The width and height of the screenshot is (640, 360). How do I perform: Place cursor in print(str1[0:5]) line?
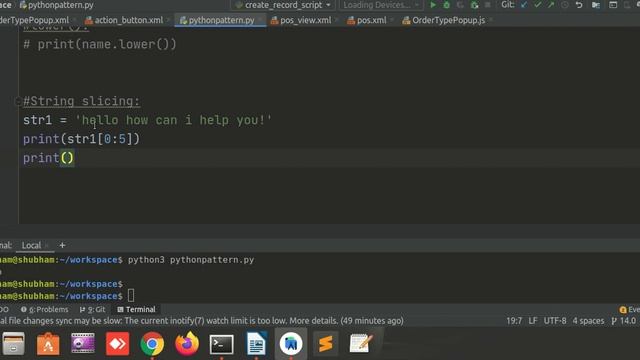coord(81,139)
